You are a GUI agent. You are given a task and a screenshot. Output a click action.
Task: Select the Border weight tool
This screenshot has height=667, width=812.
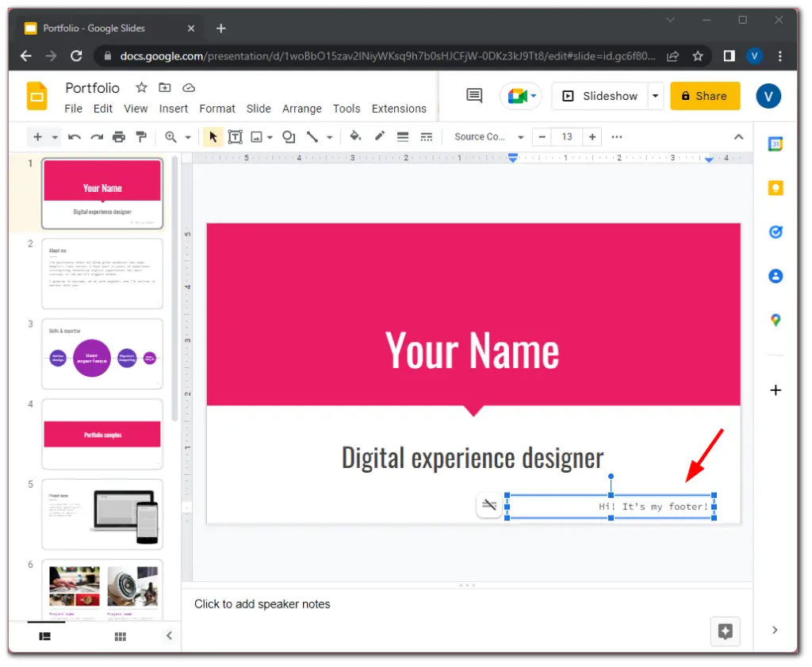click(402, 136)
